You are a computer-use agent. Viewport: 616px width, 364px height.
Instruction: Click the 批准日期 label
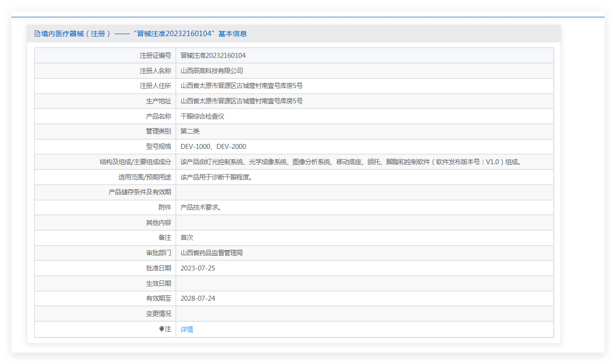pyautogui.click(x=158, y=269)
